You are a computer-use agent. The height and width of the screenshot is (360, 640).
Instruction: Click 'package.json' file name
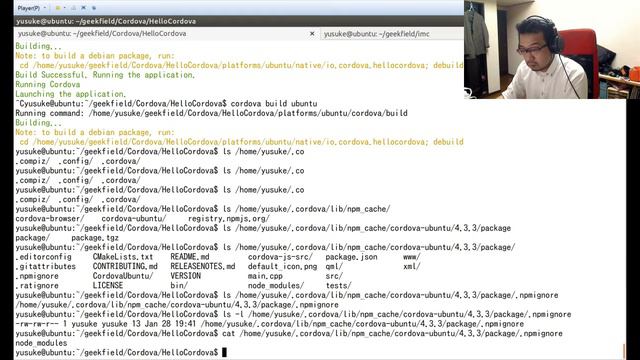[x=351, y=257]
